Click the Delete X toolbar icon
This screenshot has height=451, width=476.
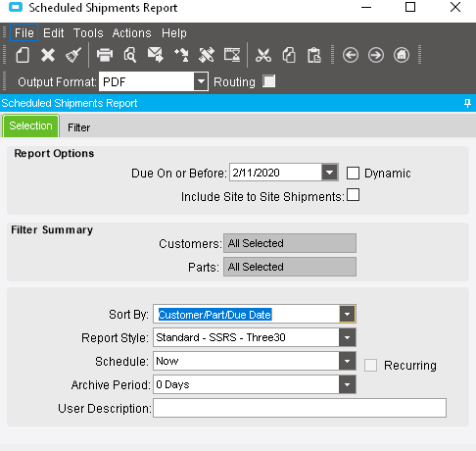click(48, 55)
